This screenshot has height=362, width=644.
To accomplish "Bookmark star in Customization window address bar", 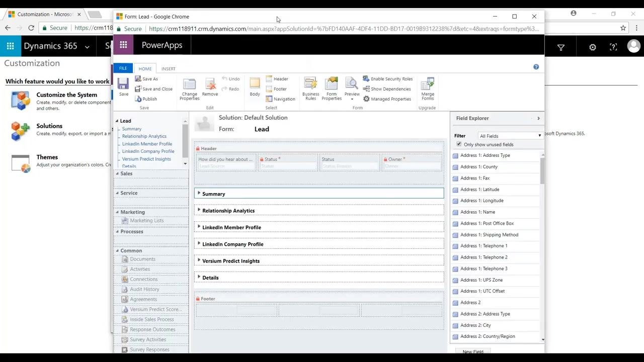I will 623,28.
